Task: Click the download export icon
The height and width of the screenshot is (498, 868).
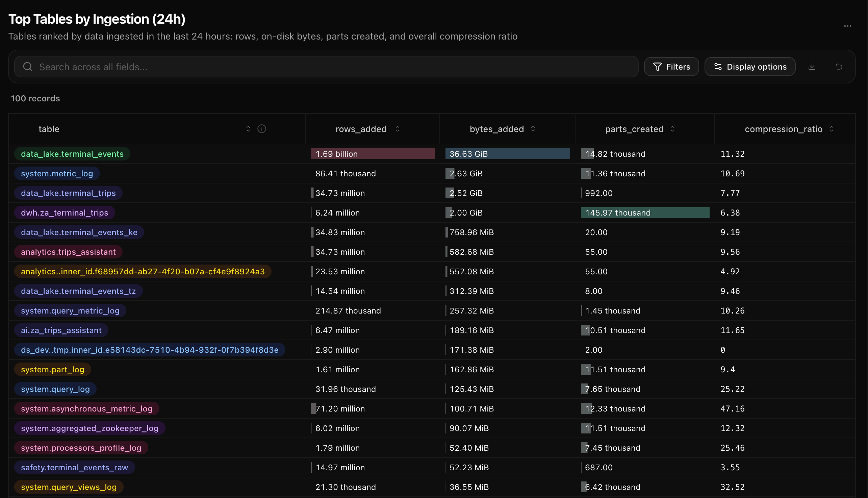Action: point(812,67)
